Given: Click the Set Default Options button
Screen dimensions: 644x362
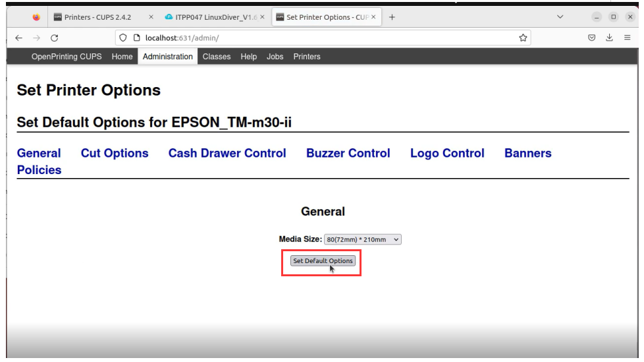Looking at the screenshot, I should tap(323, 261).
